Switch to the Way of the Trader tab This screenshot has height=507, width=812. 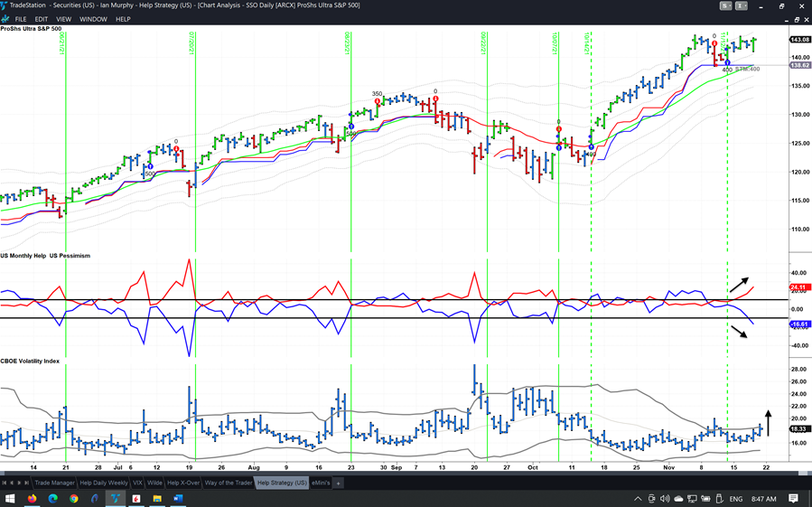tap(229, 484)
